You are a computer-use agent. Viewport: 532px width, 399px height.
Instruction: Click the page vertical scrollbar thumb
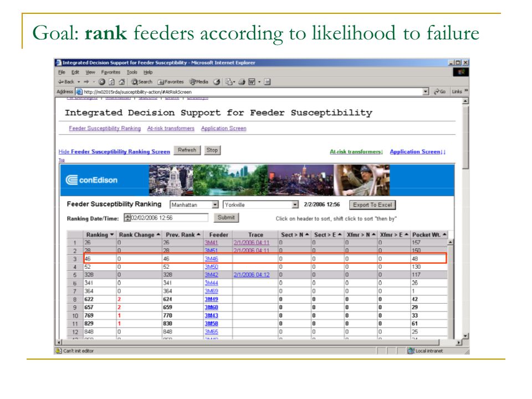(466, 137)
